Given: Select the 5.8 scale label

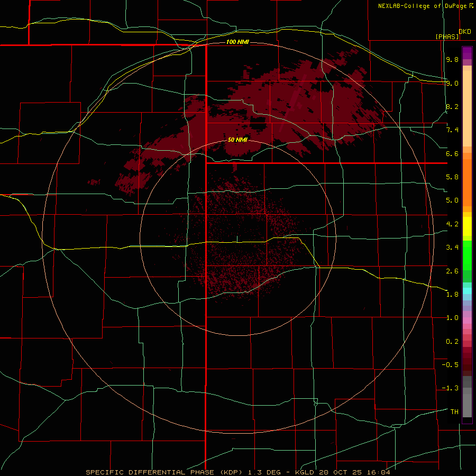Looking at the screenshot, I should tap(452, 177).
